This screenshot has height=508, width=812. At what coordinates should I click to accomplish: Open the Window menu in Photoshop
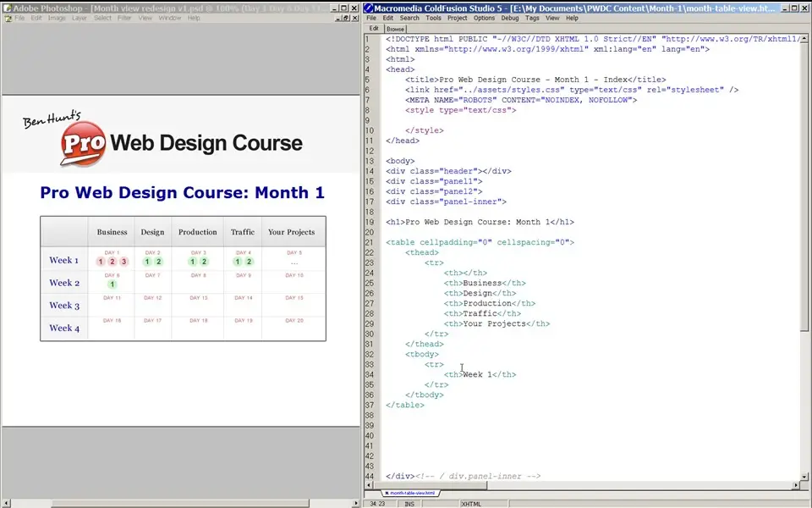pyautogui.click(x=170, y=18)
